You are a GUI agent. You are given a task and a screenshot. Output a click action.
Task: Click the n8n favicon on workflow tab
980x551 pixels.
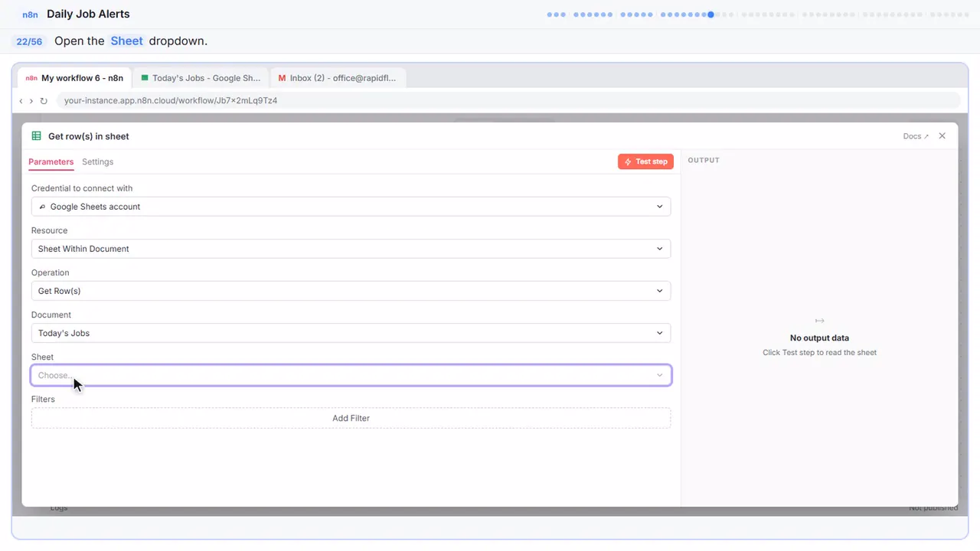pyautogui.click(x=31, y=78)
